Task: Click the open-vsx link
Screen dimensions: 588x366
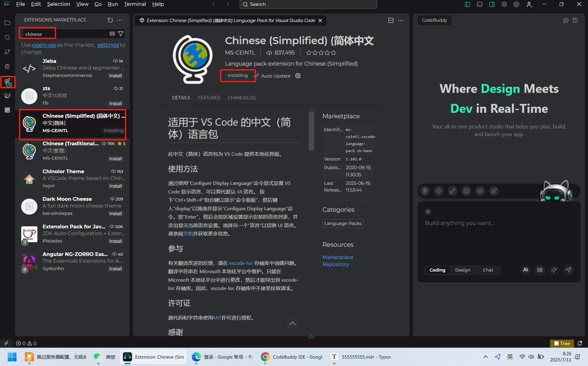Action: [x=44, y=45]
